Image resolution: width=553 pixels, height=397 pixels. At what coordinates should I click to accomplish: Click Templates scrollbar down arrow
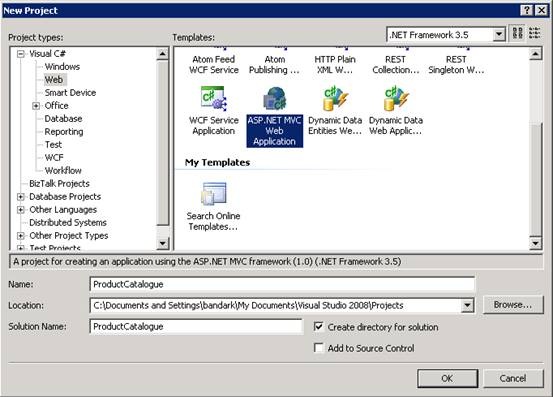[x=535, y=243]
